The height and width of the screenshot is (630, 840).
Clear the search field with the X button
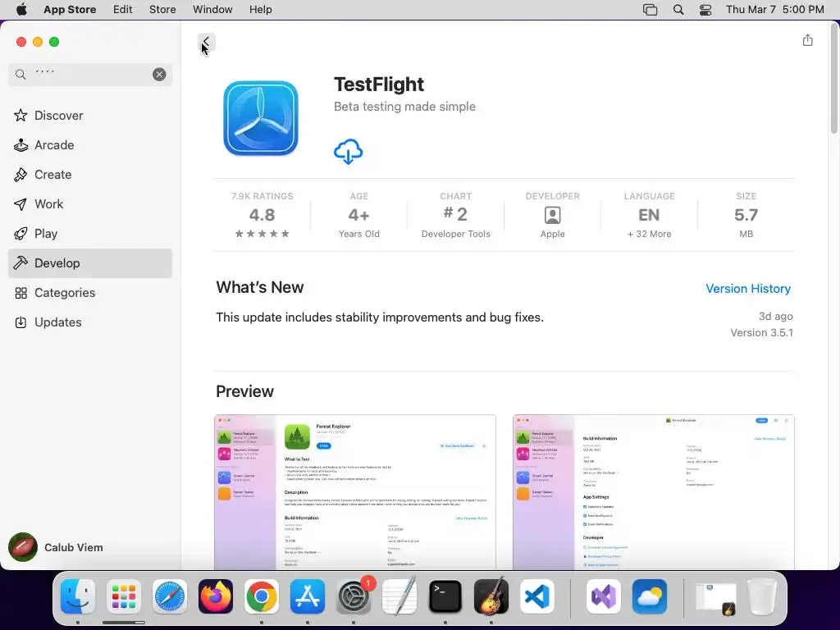[159, 75]
